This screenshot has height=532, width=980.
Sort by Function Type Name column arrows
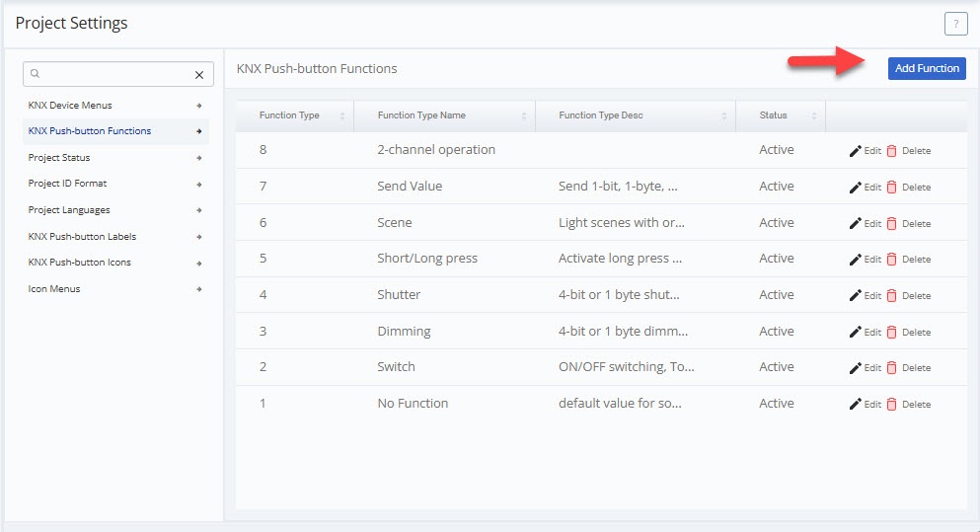click(524, 115)
